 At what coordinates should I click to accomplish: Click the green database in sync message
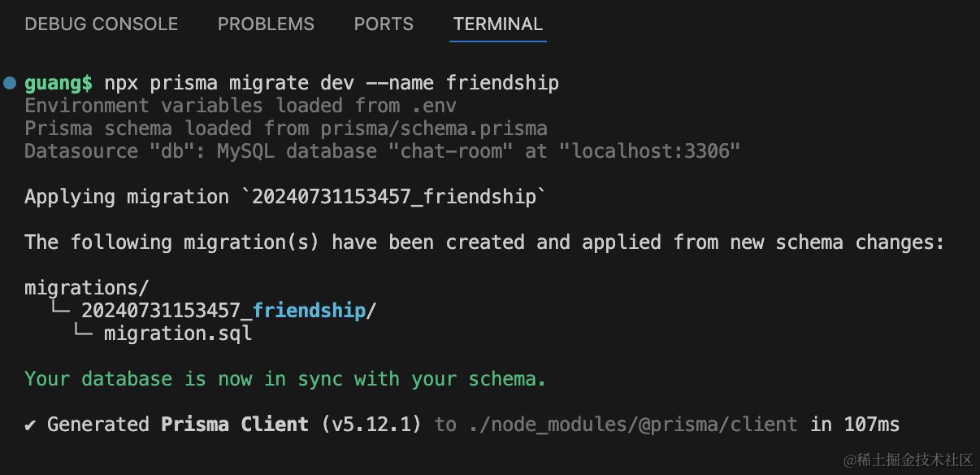coord(285,379)
